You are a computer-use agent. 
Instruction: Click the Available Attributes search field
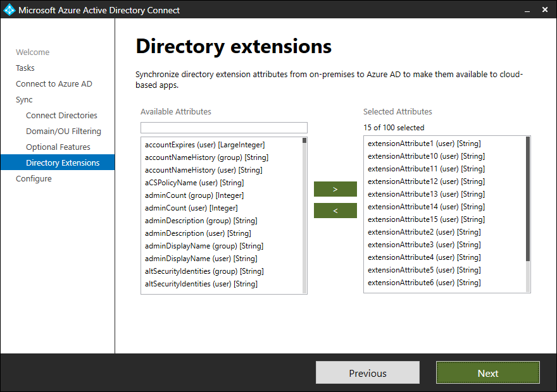click(224, 128)
